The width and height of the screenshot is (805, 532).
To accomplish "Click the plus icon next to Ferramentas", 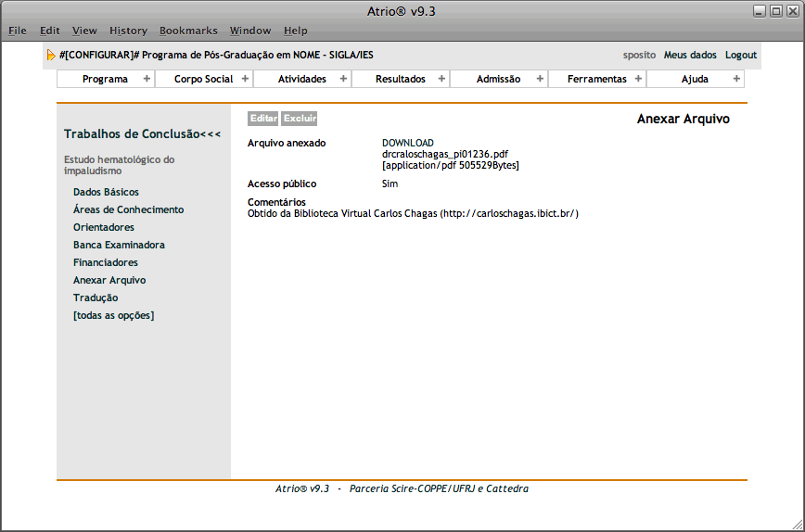I will coord(638,79).
